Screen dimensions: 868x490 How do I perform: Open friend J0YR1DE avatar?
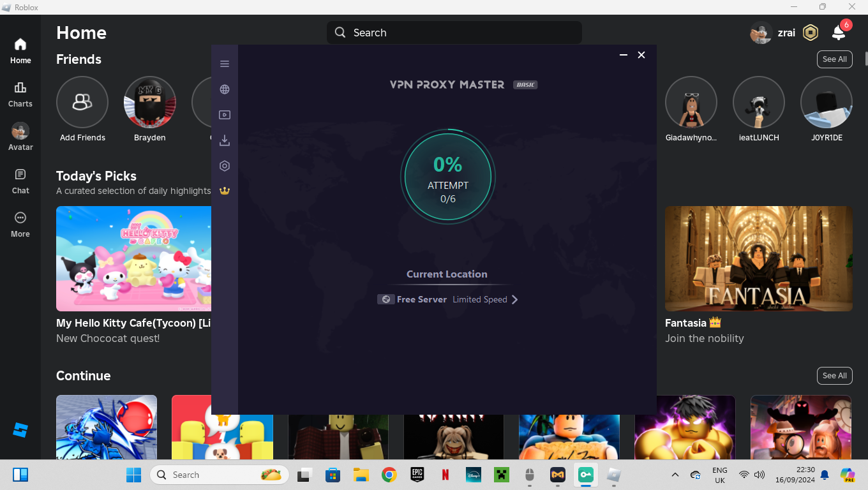coord(827,102)
